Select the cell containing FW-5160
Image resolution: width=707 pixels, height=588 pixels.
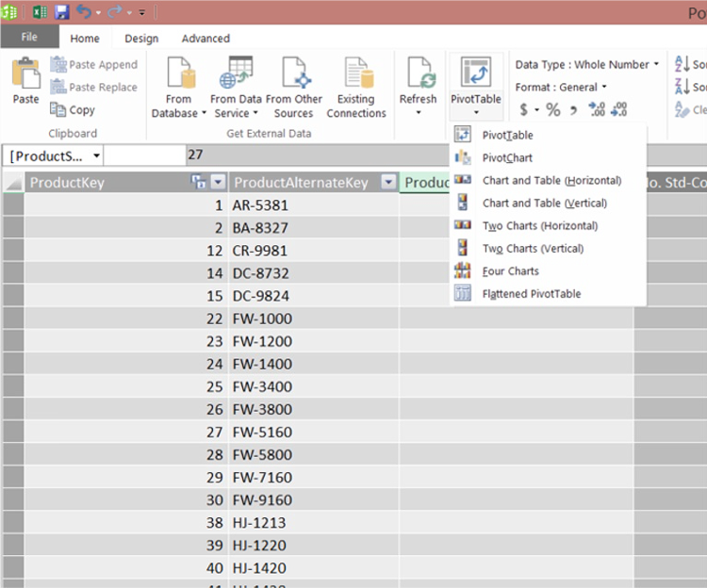point(262,433)
